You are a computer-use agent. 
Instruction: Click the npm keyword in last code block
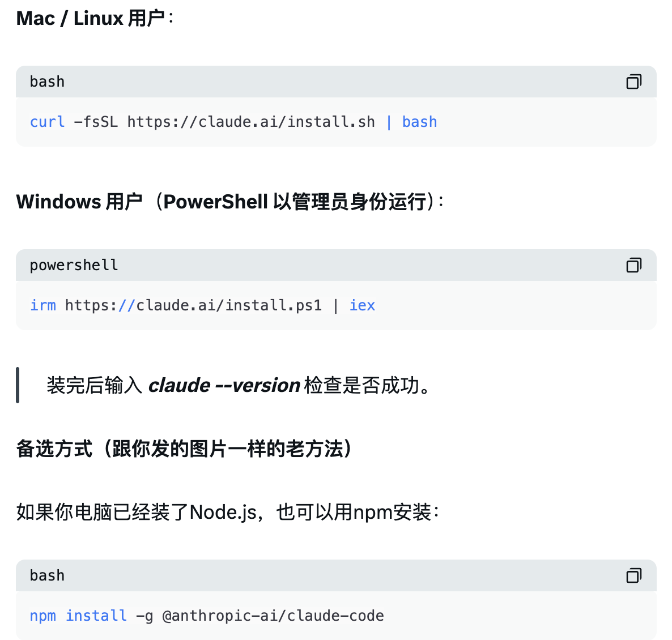(x=42, y=616)
